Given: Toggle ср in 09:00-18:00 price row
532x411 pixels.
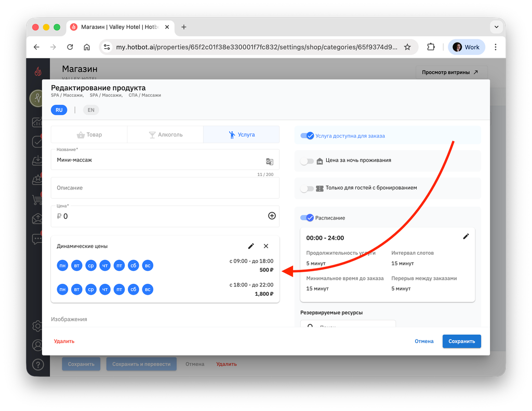Looking at the screenshot, I should (91, 266).
